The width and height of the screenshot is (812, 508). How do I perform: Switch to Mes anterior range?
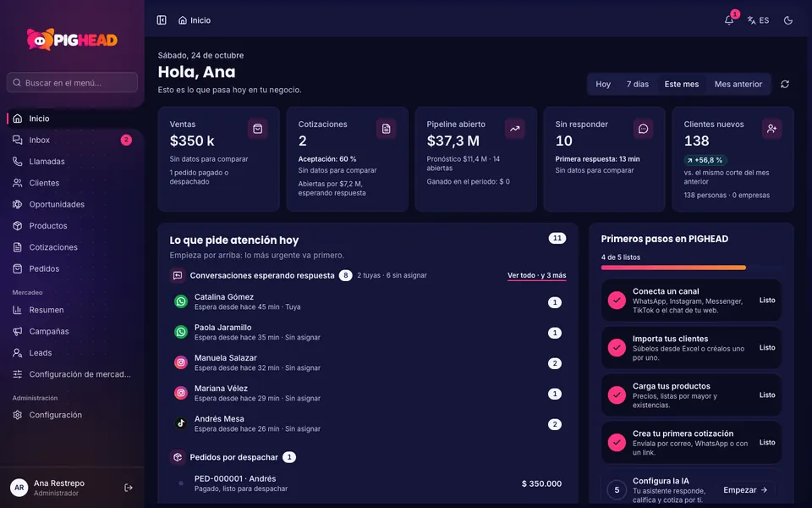738,84
